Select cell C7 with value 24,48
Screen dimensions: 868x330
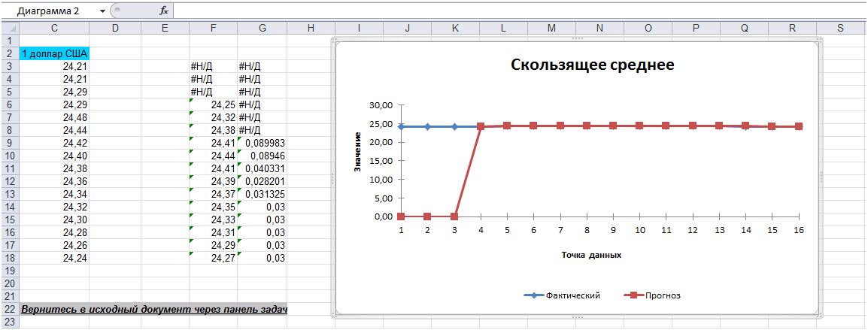pyautogui.click(x=54, y=117)
